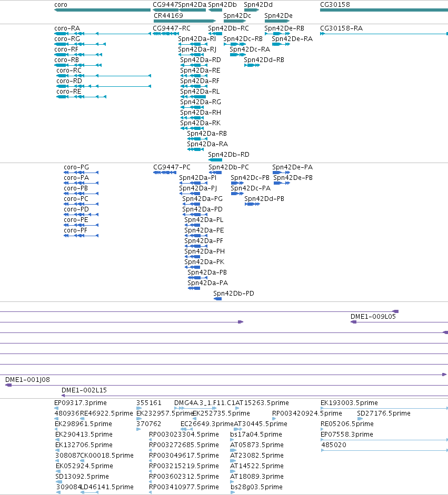448x495 pixels.
Task: Click the RP003410977.5prime EST label
Action: (x=184, y=487)
